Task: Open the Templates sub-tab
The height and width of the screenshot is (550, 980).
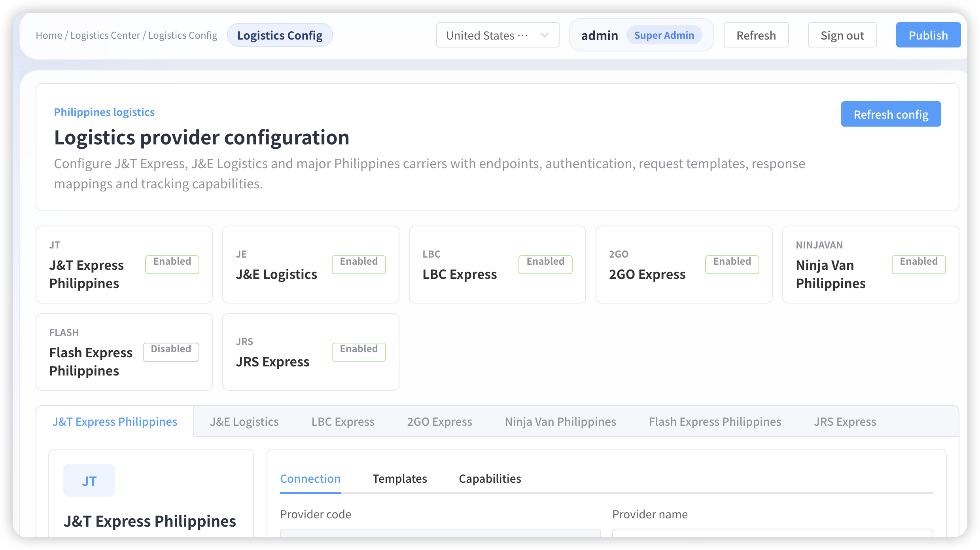Action: tap(400, 479)
